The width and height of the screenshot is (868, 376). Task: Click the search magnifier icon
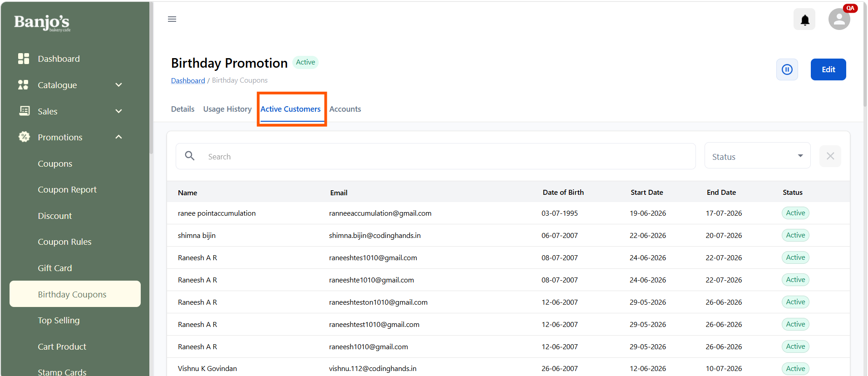190,156
